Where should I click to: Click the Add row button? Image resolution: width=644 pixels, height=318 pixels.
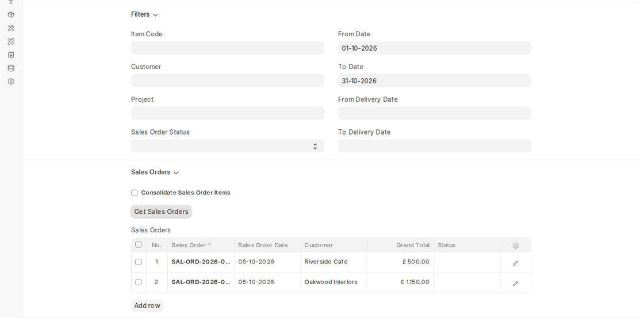147,306
